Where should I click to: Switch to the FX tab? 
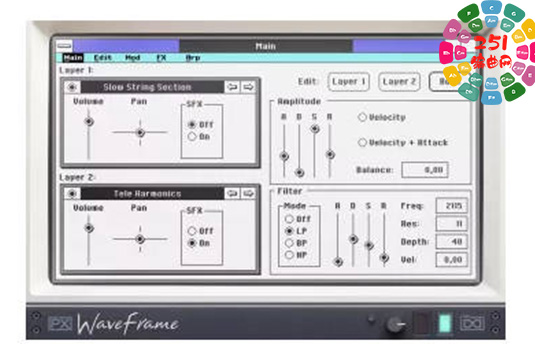[161, 58]
